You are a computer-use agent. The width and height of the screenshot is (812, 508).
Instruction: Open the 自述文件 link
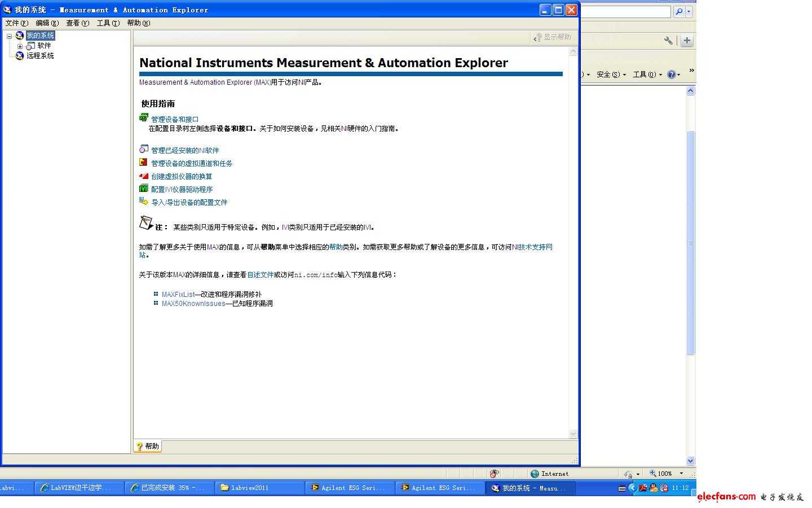(x=261, y=274)
